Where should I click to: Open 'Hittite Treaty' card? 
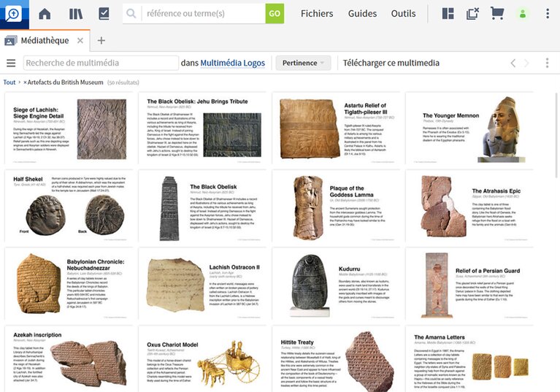tap(336, 359)
